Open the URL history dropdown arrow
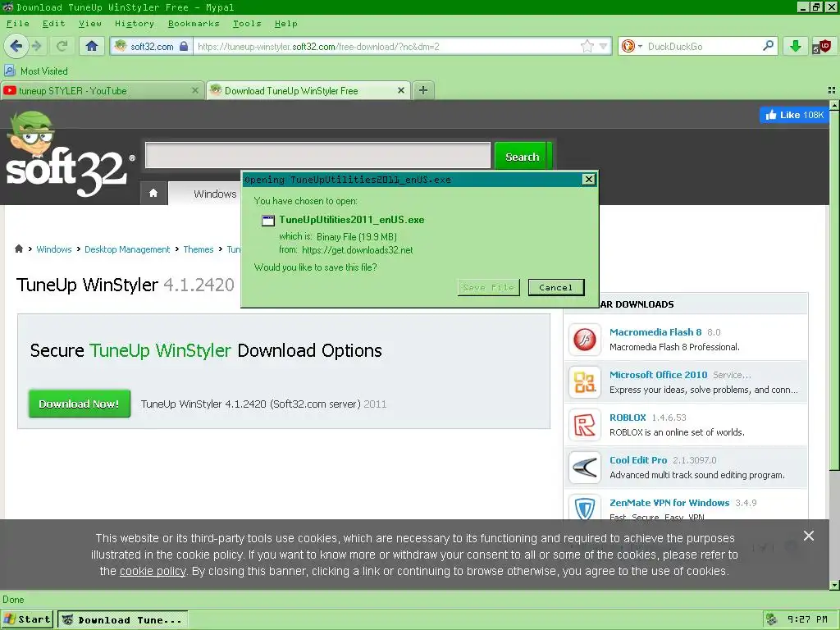The width and height of the screenshot is (840, 630). (x=604, y=46)
